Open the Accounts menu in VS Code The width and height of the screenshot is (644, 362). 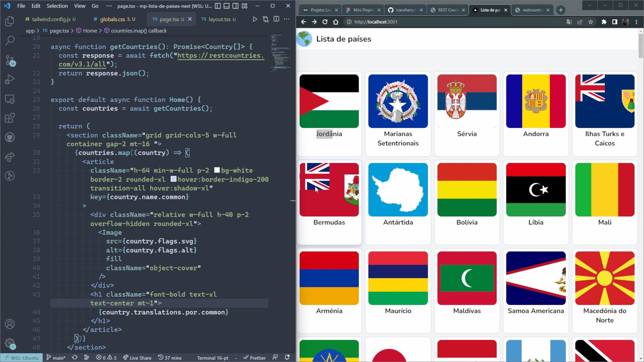pyautogui.click(x=10, y=324)
